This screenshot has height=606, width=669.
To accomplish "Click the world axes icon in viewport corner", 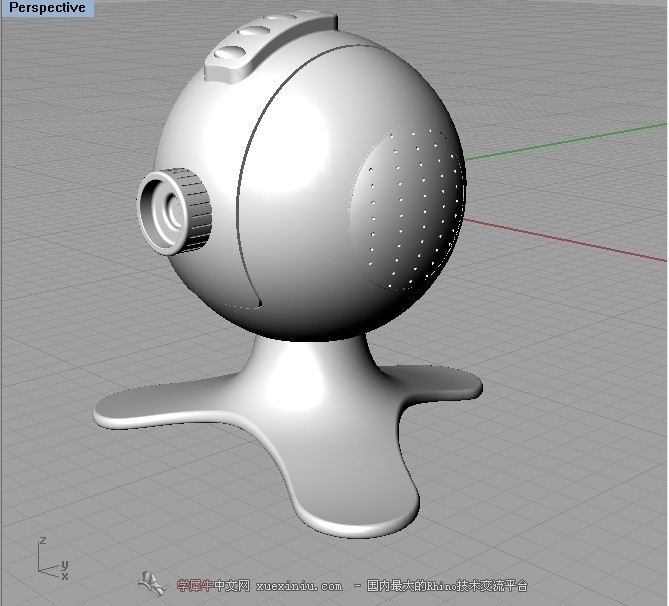I will tap(52, 560).
